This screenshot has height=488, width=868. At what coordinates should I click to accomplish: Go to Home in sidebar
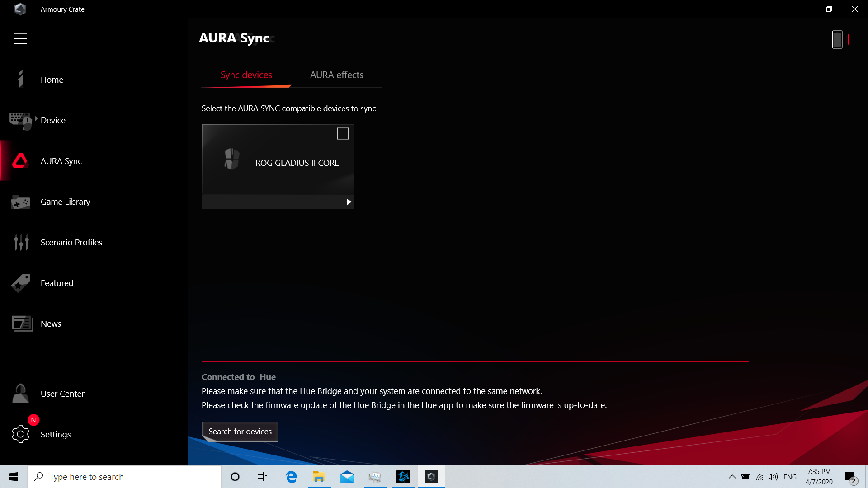52,80
